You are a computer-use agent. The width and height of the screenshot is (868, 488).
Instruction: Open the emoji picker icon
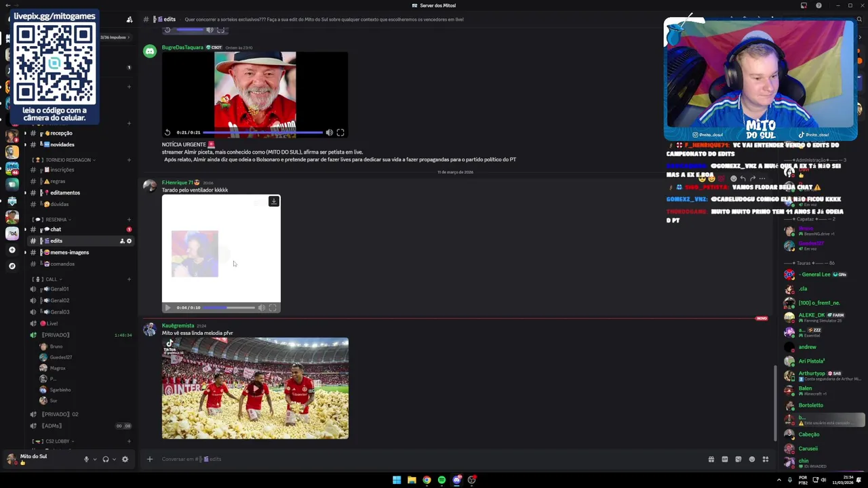tap(752, 459)
